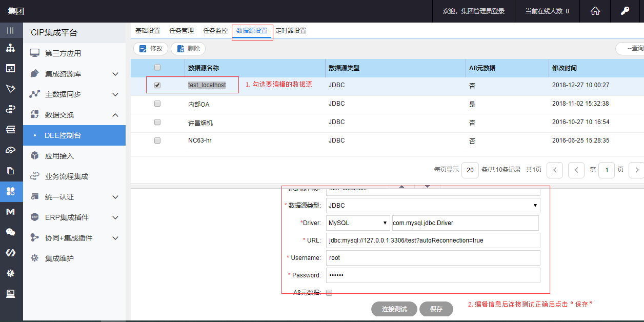Uncheck the test_localhost row checkbox
The image size is (644, 322).
point(157,85)
